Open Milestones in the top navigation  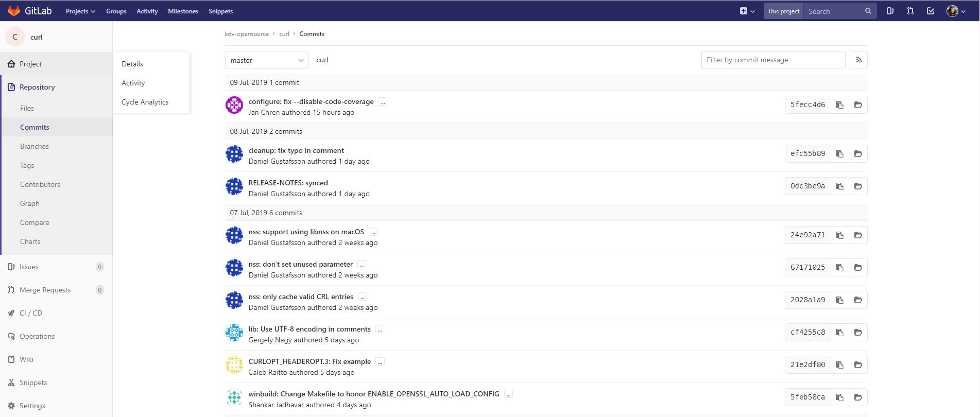tap(183, 11)
